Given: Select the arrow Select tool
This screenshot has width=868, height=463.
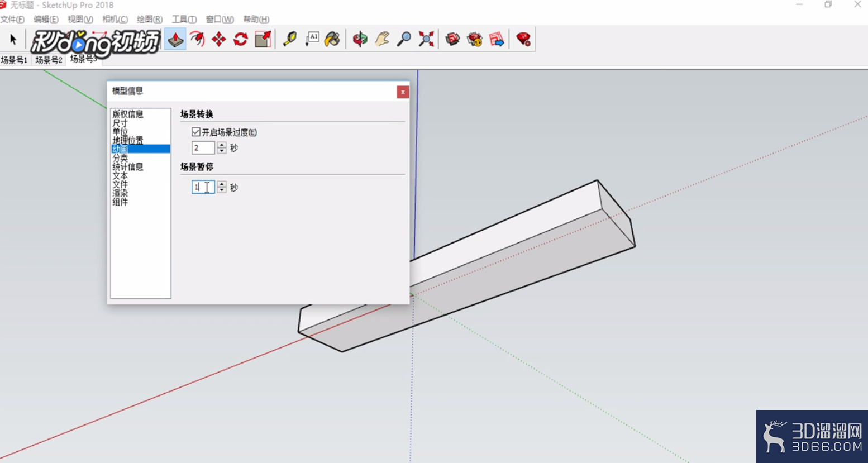Looking at the screenshot, I should click(x=13, y=40).
